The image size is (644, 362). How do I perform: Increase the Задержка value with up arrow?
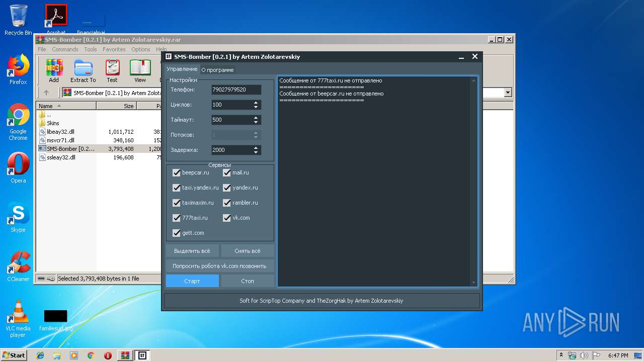256,148
